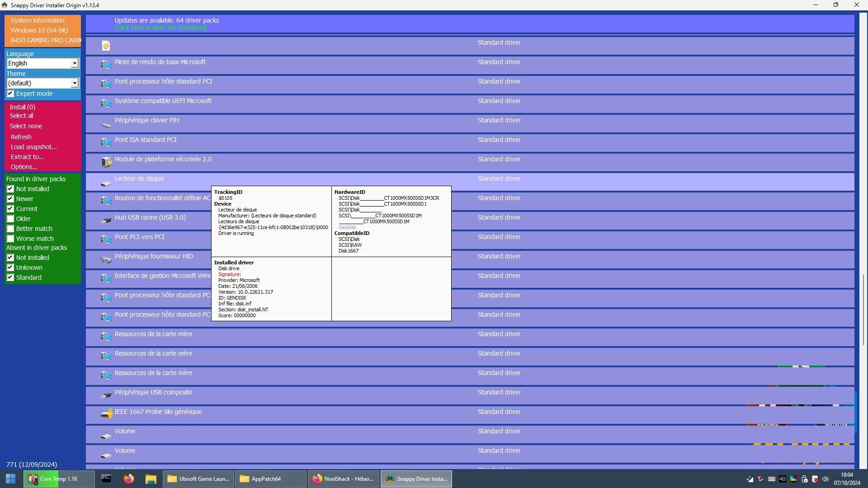868x488 pixels.
Task: Click the driver list vertical scrollbar
Action: pos(863,310)
